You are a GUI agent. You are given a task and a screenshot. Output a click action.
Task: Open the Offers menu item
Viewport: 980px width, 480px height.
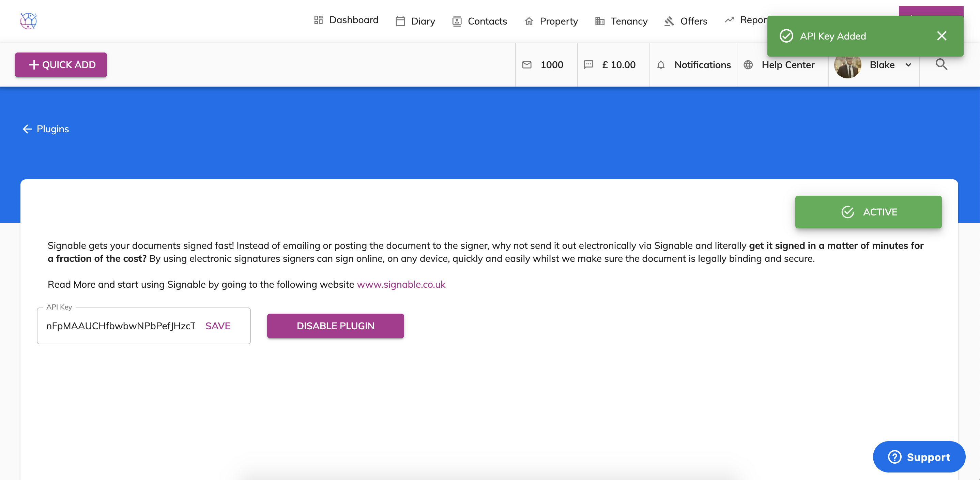pyautogui.click(x=686, y=21)
